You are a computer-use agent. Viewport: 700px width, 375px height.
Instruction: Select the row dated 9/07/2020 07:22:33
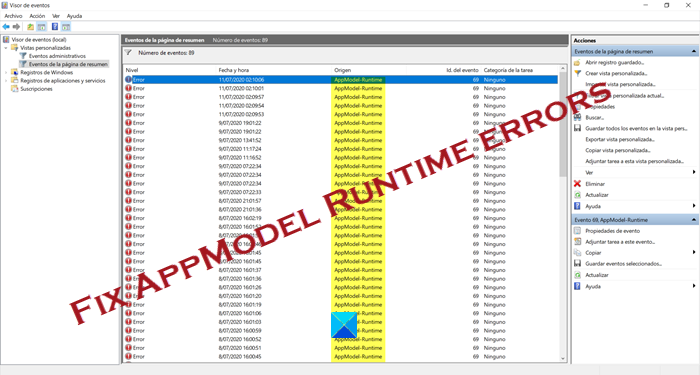click(x=341, y=192)
